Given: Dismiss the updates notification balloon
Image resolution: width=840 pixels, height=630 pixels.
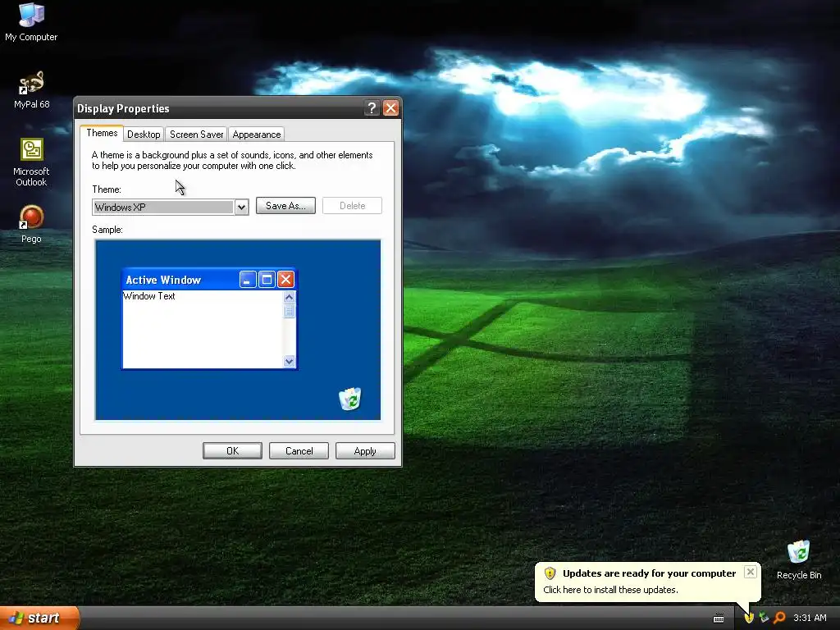Looking at the screenshot, I should coord(750,572).
